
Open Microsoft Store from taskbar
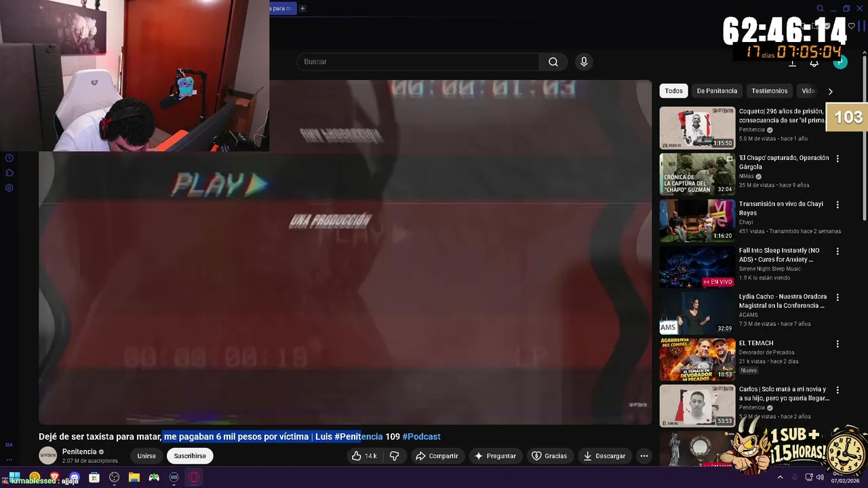click(94, 477)
